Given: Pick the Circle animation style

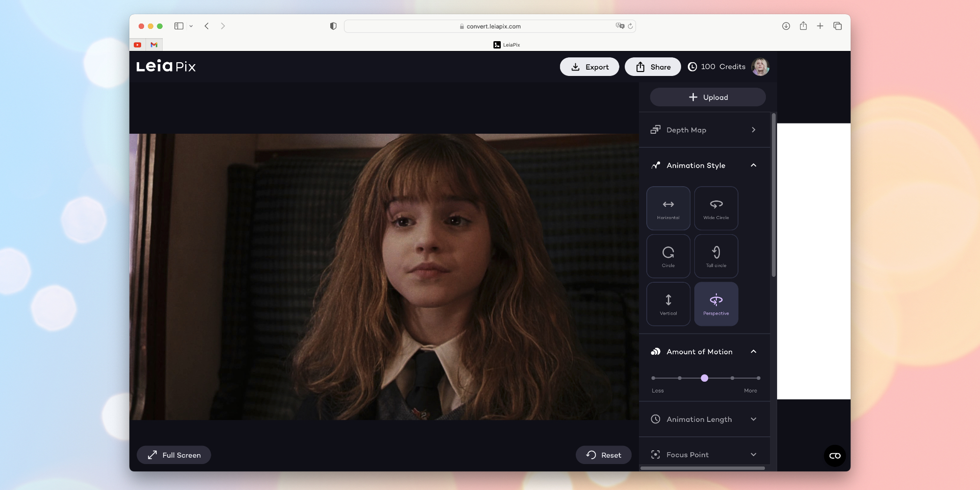Looking at the screenshot, I should (x=668, y=256).
